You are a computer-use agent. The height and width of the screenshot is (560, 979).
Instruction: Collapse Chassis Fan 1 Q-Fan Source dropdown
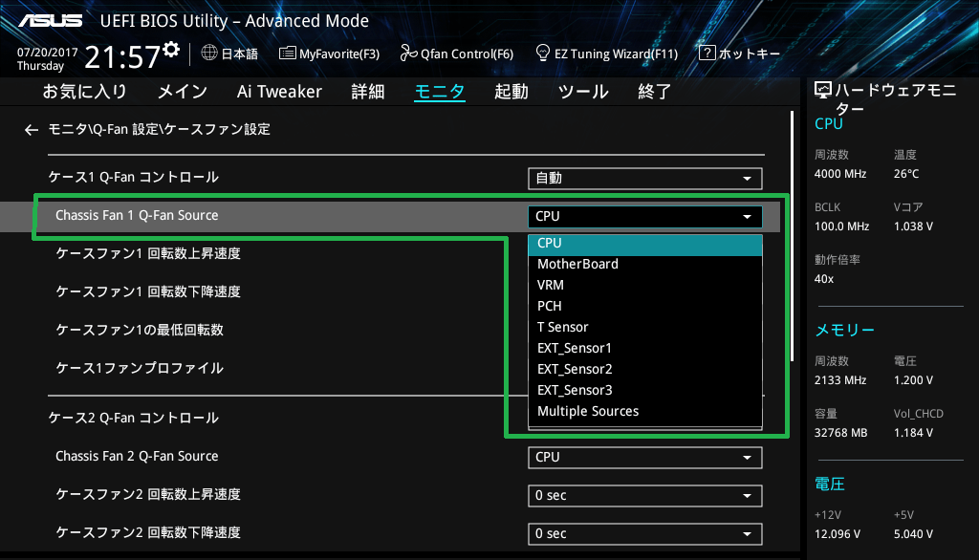pos(645,217)
